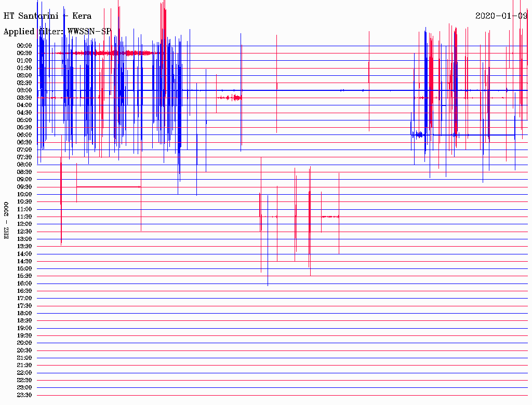Click the 12:00 time label

[24, 224]
